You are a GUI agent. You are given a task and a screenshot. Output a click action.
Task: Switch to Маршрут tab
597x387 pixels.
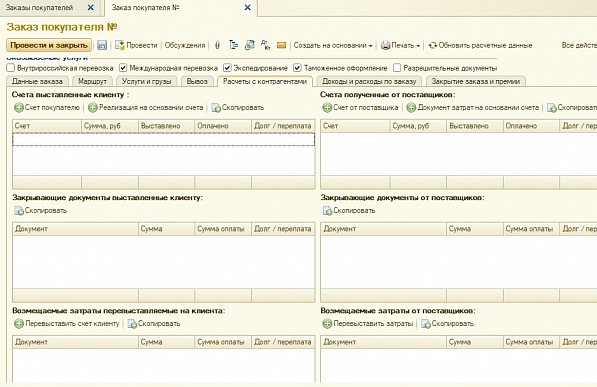coord(93,81)
